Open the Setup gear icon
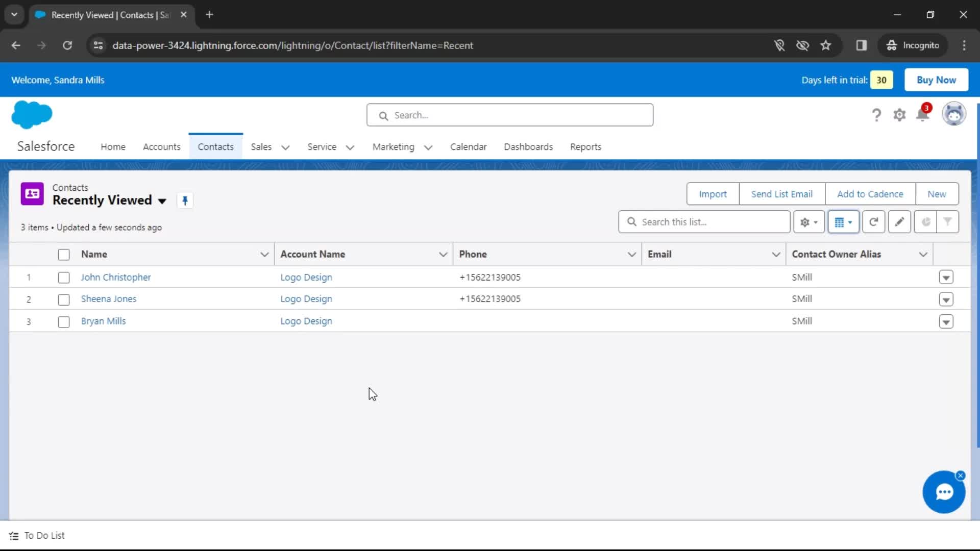This screenshot has height=551, width=980. tap(899, 115)
